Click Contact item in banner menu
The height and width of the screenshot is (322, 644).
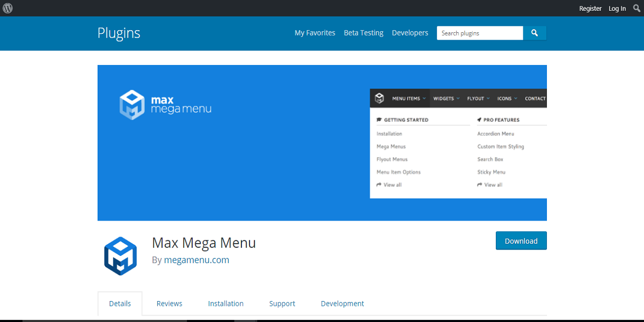pos(535,98)
